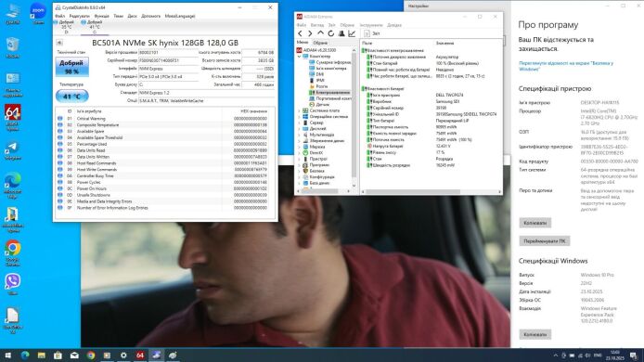Click the Percentage Used attribute row
Image resolution: width=644 pixels, height=362 pixels.
tap(164, 144)
